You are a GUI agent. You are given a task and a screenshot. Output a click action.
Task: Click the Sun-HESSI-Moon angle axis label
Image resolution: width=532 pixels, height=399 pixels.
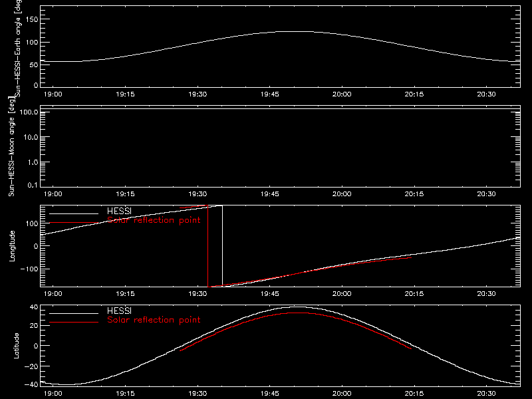click(x=11, y=146)
